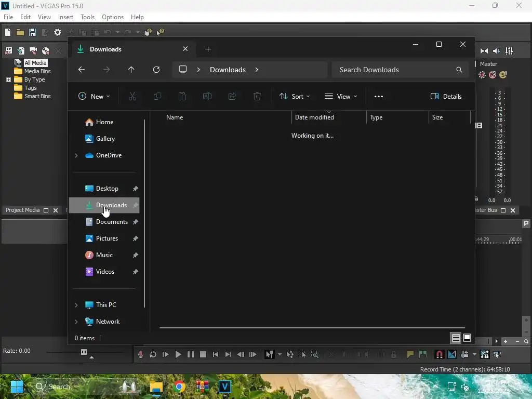This screenshot has height=399, width=532.
Task: Toggle Enable Snapping magnet icon
Action: pos(439,354)
